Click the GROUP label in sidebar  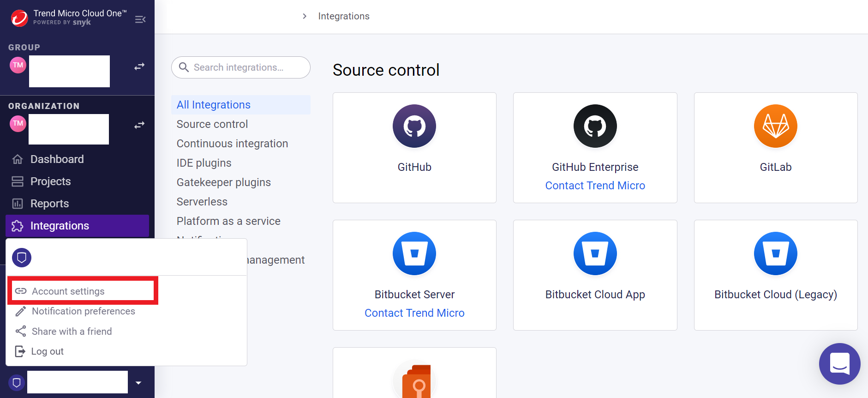tap(24, 48)
